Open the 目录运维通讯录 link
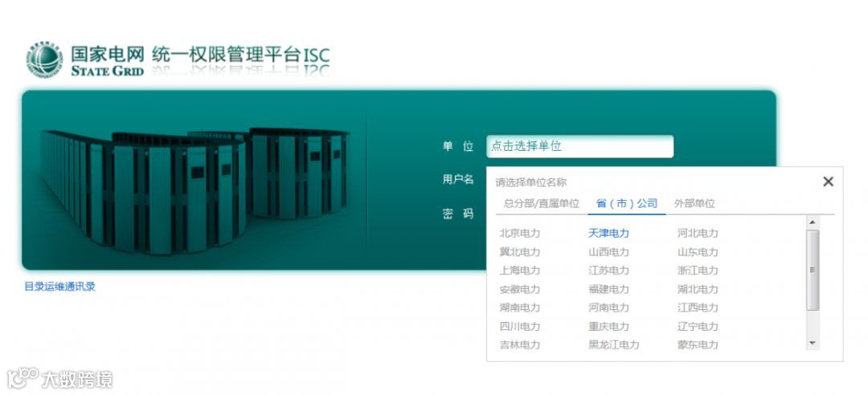 59,287
